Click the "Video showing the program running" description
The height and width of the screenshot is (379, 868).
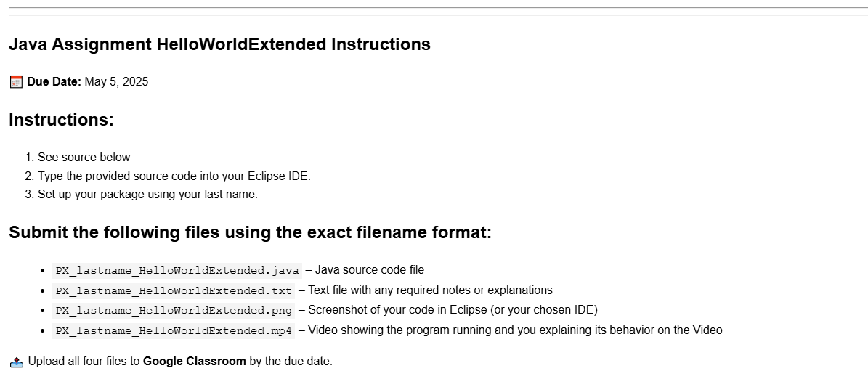tap(515, 330)
